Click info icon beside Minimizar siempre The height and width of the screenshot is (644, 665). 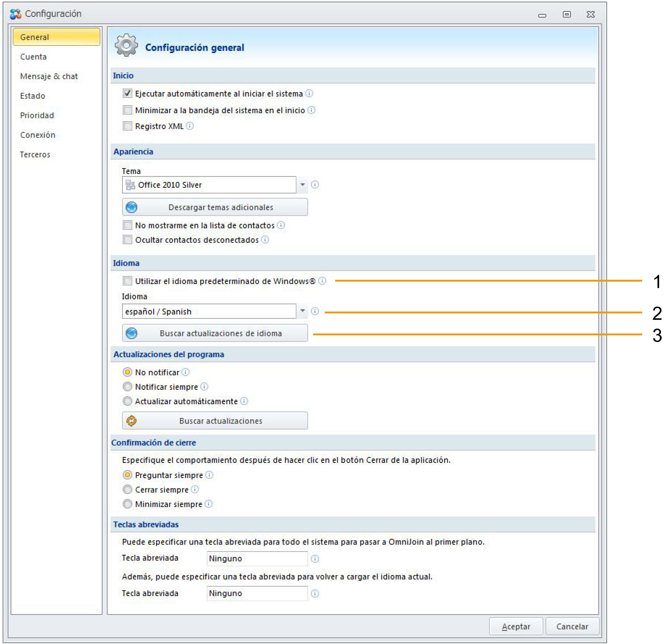(209, 504)
